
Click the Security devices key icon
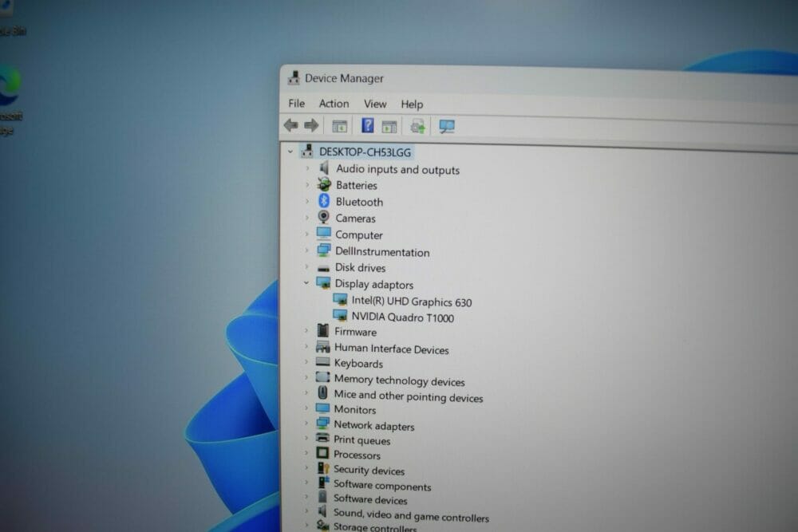[322, 468]
